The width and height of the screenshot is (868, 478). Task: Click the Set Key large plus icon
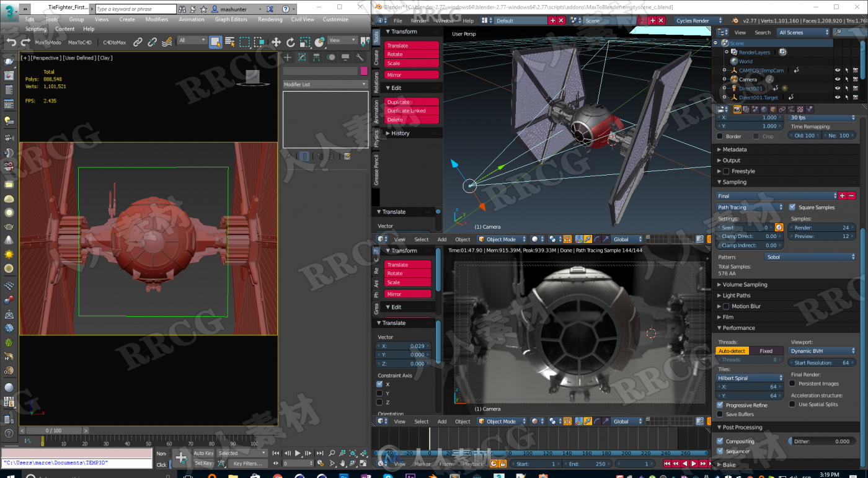[x=181, y=458]
